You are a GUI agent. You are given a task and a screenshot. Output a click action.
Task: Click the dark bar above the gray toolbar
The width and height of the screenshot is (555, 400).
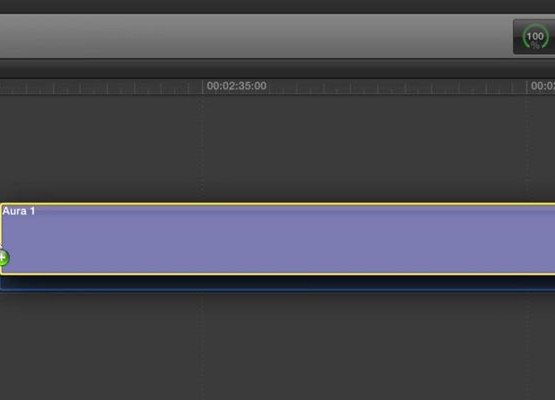[x=278, y=7]
